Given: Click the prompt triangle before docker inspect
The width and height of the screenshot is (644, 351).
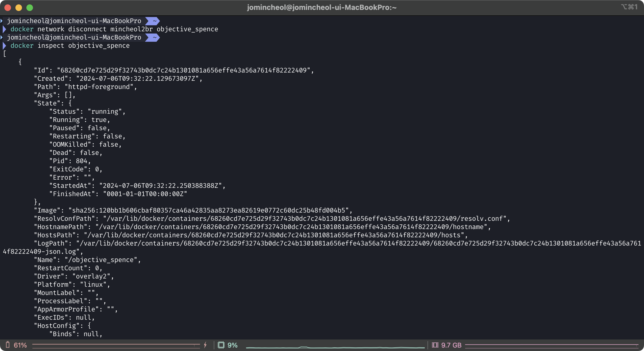Looking at the screenshot, I should (4, 46).
